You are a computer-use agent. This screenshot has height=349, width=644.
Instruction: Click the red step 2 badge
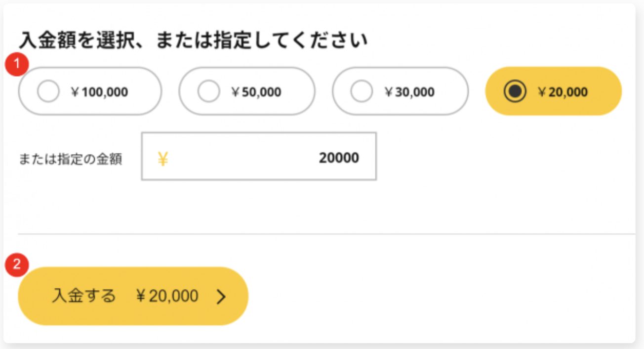(x=16, y=265)
